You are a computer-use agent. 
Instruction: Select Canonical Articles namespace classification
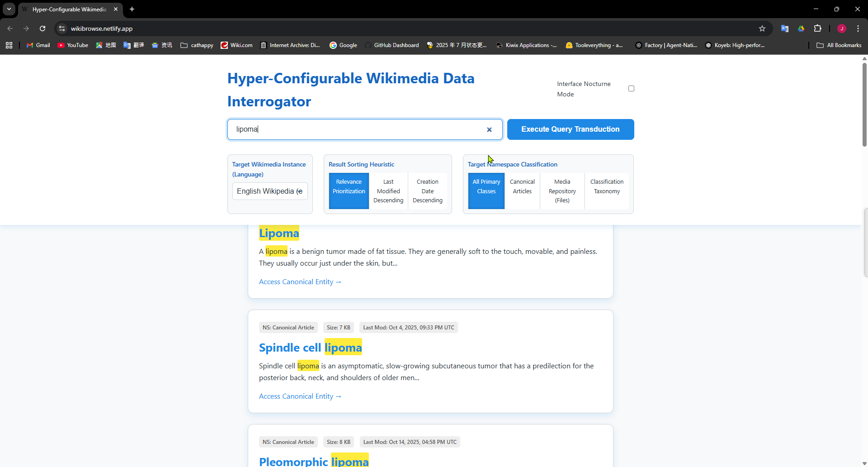click(x=522, y=186)
